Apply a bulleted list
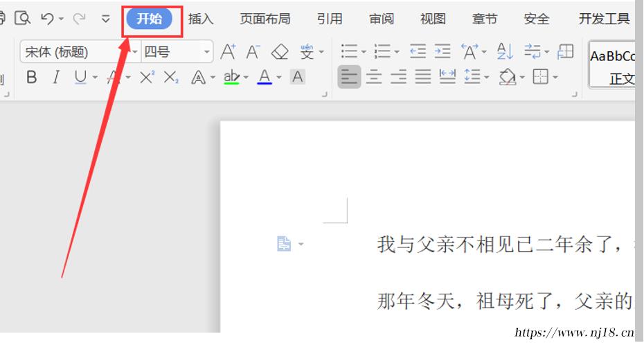The height and width of the screenshot is (343, 644). [x=349, y=52]
